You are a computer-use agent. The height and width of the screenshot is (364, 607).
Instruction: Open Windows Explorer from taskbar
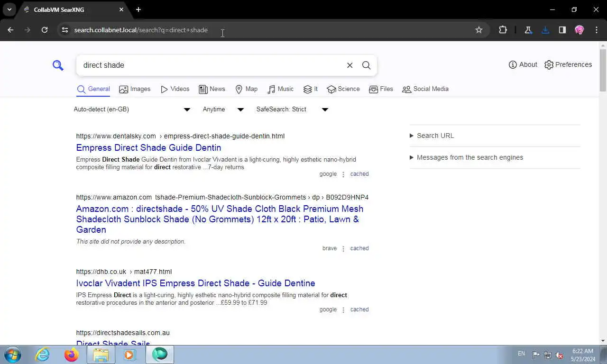click(x=101, y=355)
